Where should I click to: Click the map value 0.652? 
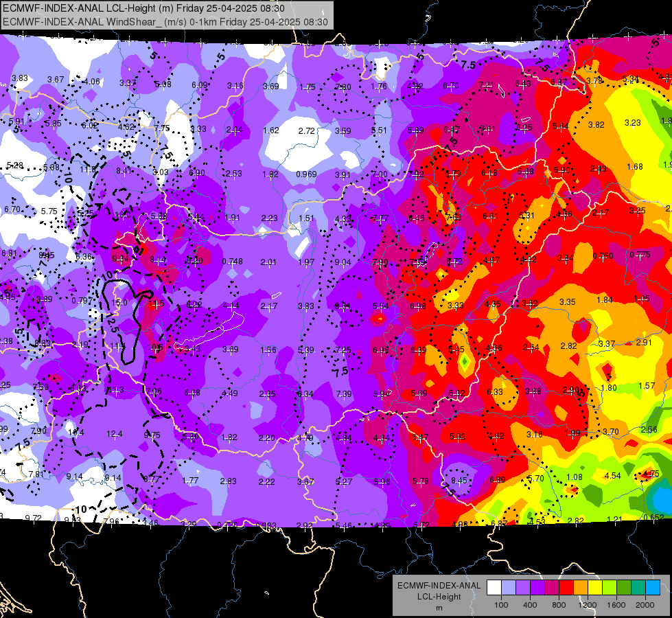pyautogui.click(x=654, y=517)
